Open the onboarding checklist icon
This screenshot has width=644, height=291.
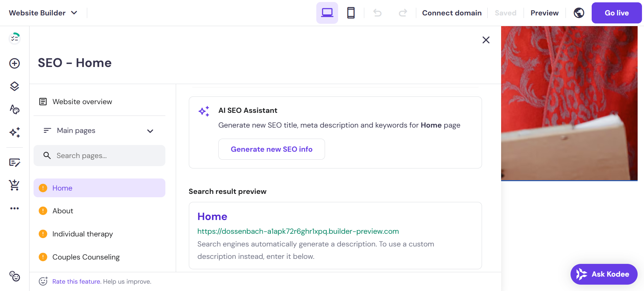14,38
